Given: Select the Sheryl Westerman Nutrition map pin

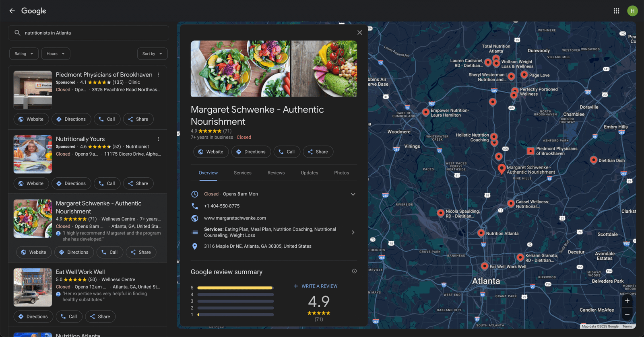Looking at the screenshot, I should (x=511, y=76).
